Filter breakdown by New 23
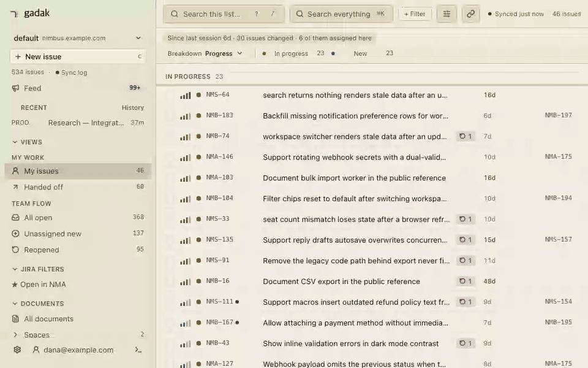Screen dimensions: 588x368 (x=363, y=53)
